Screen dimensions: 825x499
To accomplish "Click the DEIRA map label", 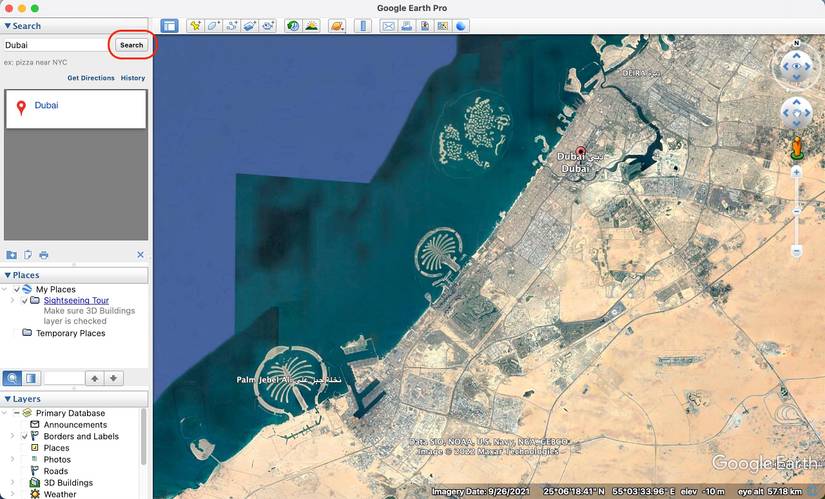I will pos(640,73).
